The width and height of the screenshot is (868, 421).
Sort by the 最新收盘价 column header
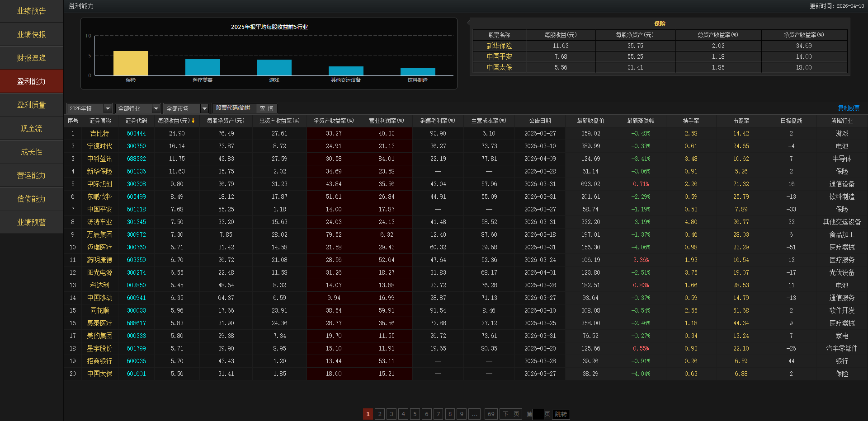(x=590, y=121)
